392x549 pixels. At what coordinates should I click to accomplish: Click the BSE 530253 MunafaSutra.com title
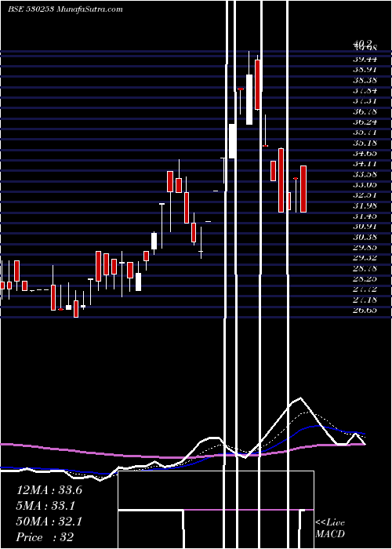tap(65, 9)
